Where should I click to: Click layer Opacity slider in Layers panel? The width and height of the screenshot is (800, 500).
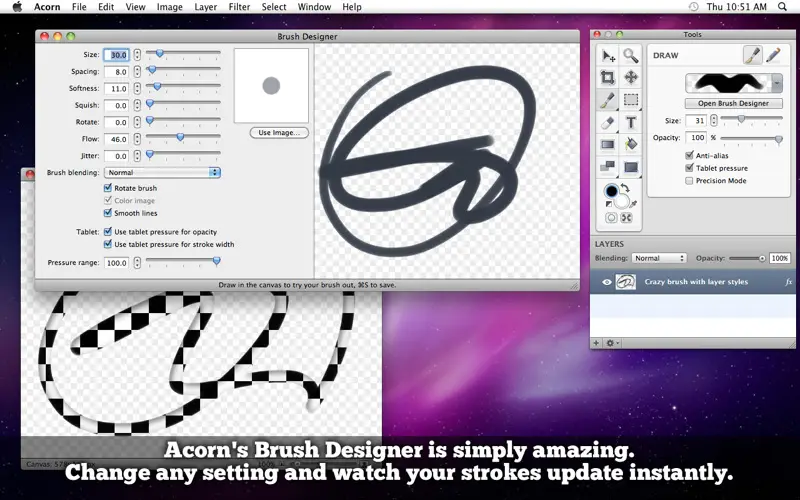tap(747, 258)
